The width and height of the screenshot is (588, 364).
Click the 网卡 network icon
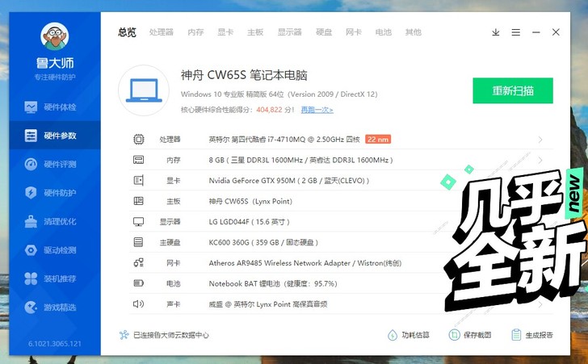138,263
